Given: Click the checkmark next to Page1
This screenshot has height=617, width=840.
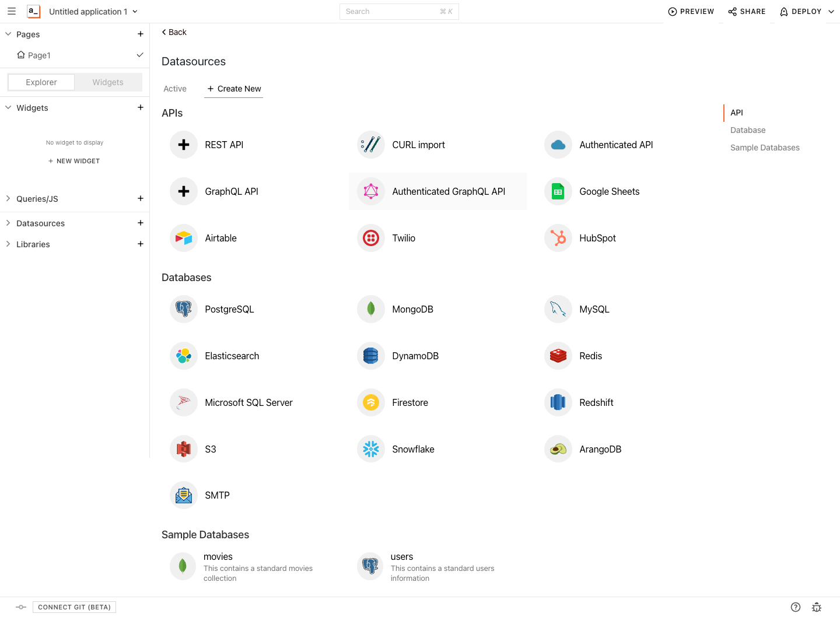Looking at the screenshot, I should (x=140, y=55).
